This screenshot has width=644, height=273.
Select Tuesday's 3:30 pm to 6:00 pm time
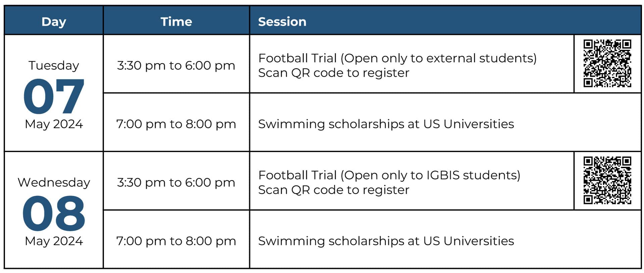click(x=176, y=65)
